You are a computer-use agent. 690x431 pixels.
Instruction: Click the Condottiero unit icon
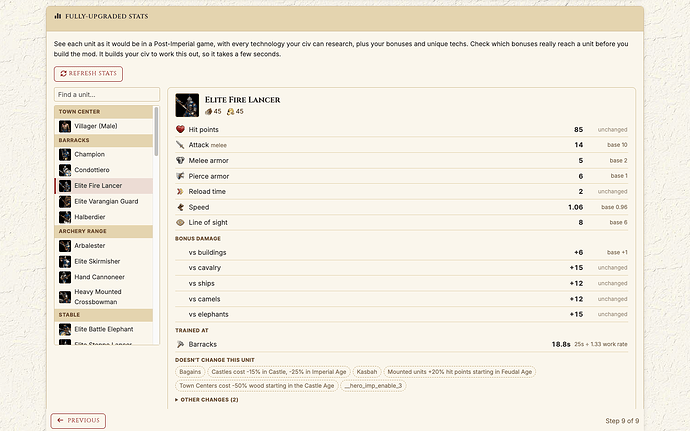coord(65,170)
